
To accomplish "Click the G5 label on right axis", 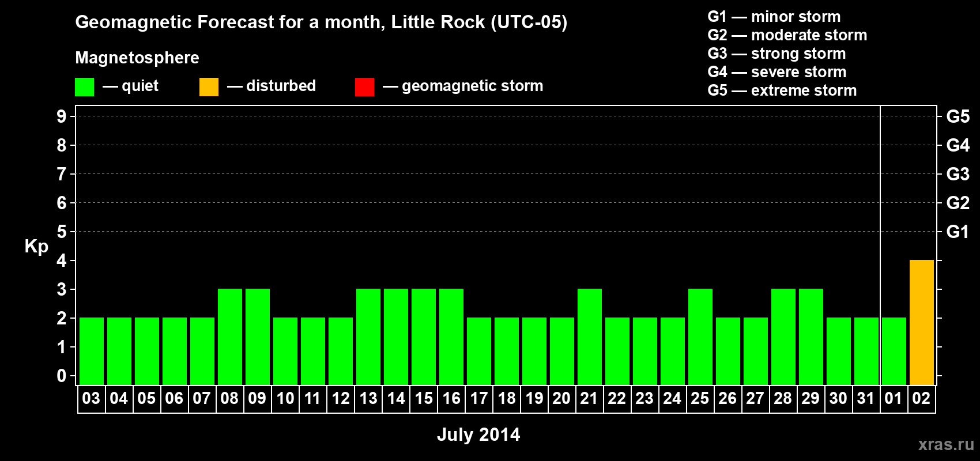I will (x=958, y=116).
